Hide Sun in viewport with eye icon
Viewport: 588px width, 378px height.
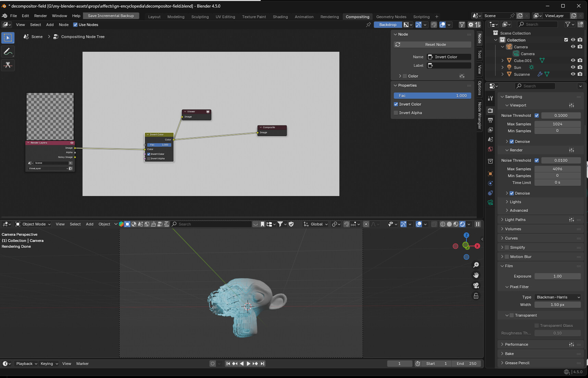pyautogui.click(x=573, y=67)
